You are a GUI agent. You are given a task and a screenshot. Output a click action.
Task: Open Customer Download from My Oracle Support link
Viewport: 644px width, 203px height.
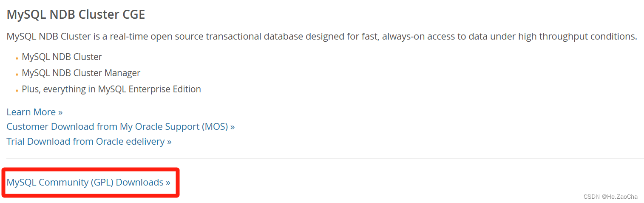pyautogui.click(x=120, y=126)
